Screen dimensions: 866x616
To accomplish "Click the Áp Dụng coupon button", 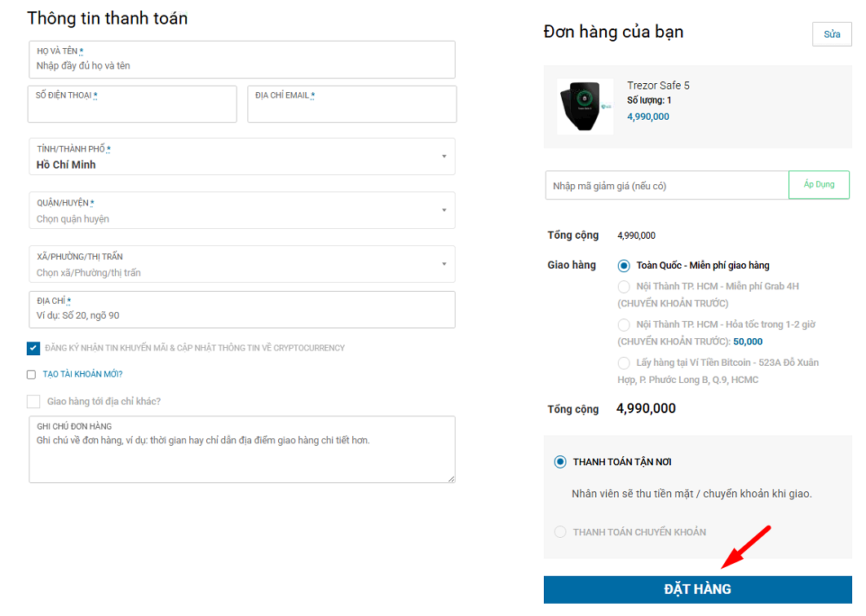I will click(819, 184).
